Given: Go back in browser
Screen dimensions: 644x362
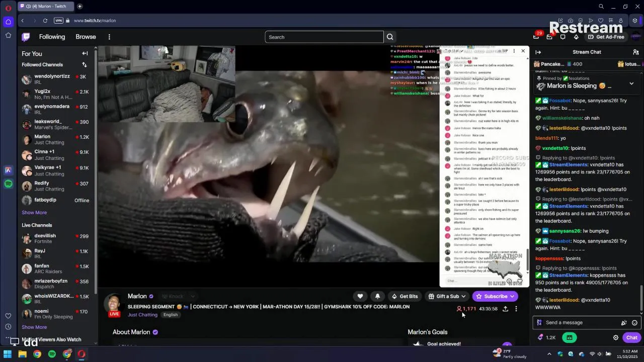Looking at the screenshot, I should coord(23,21).
